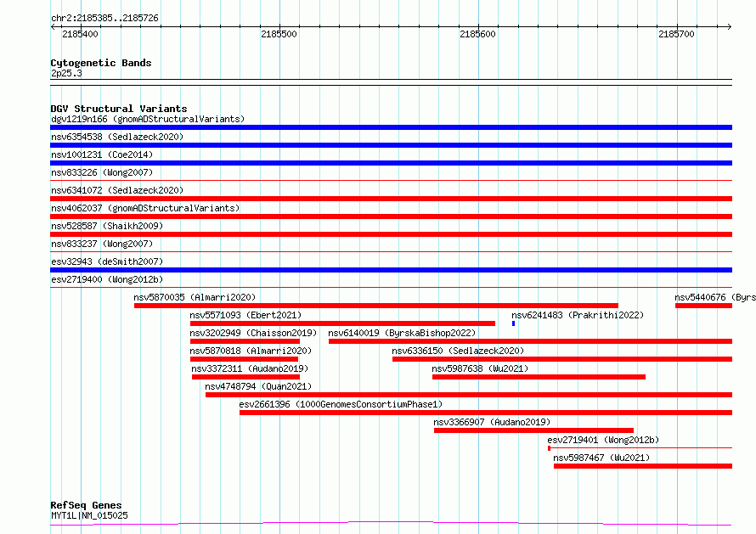Click the red nsv3366907 bar
756x534 pixels.
pyautogui.click(x=533, y=430)
